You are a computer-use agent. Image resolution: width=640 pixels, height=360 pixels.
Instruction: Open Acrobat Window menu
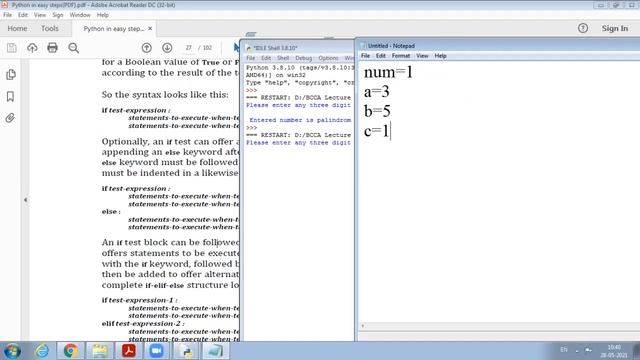click(80, 15)
